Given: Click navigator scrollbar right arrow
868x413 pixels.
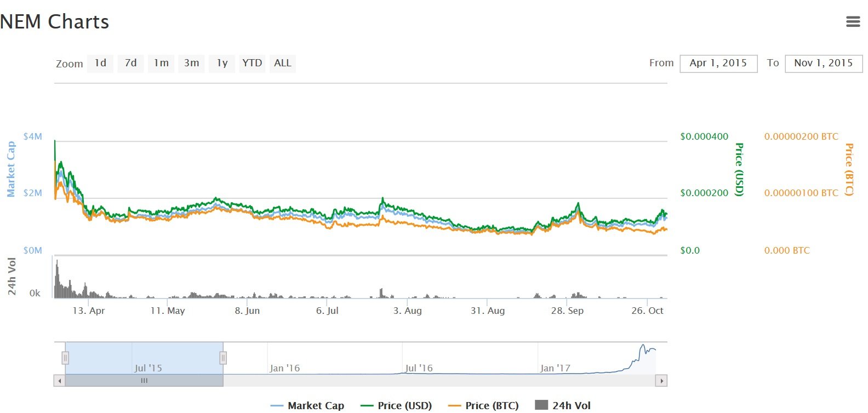Looking at the screenshot, I should (661, 381).
